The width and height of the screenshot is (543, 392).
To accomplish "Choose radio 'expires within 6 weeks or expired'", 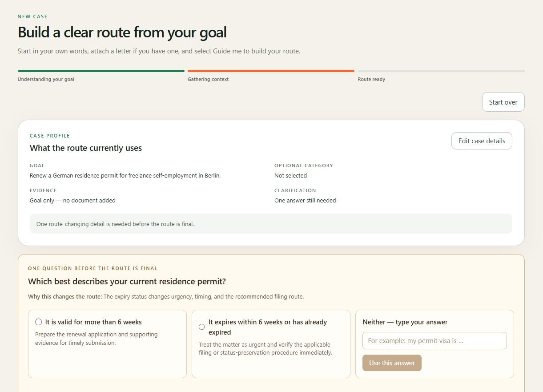I will (x=202, y=327).
